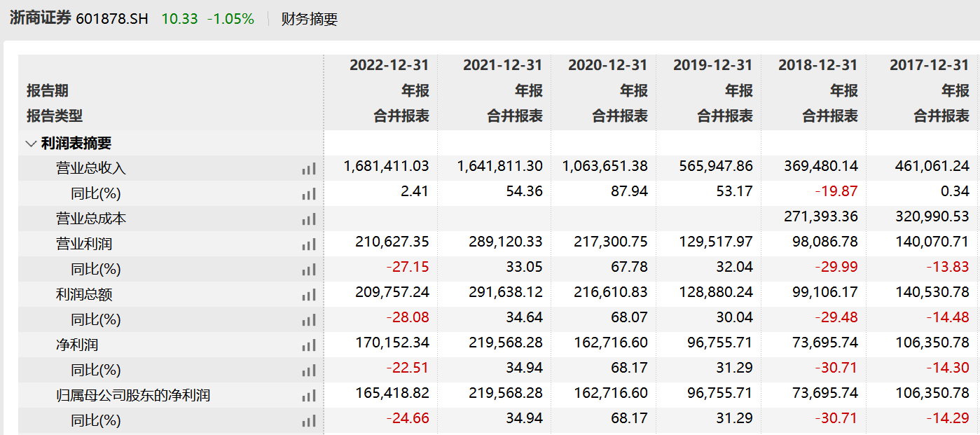This screenshot has width=980, height=435.
Task: Click total cost value 320,990.53
Action: pos(932,217)
